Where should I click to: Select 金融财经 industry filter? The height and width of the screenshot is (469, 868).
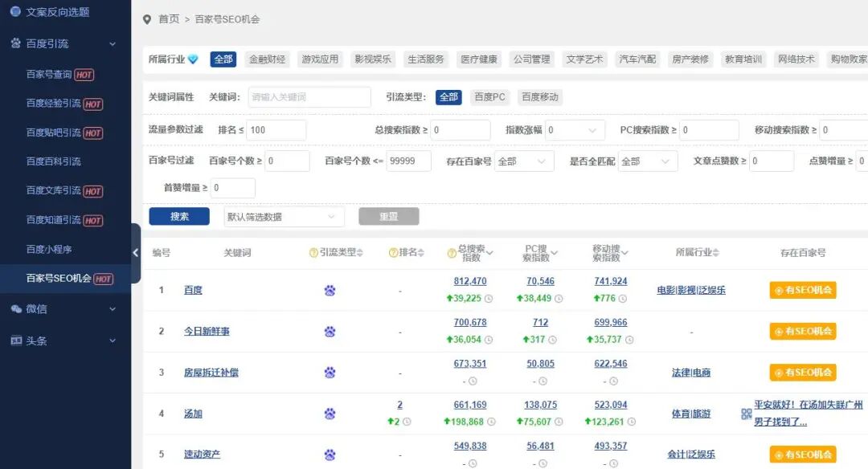coord(268,59)
